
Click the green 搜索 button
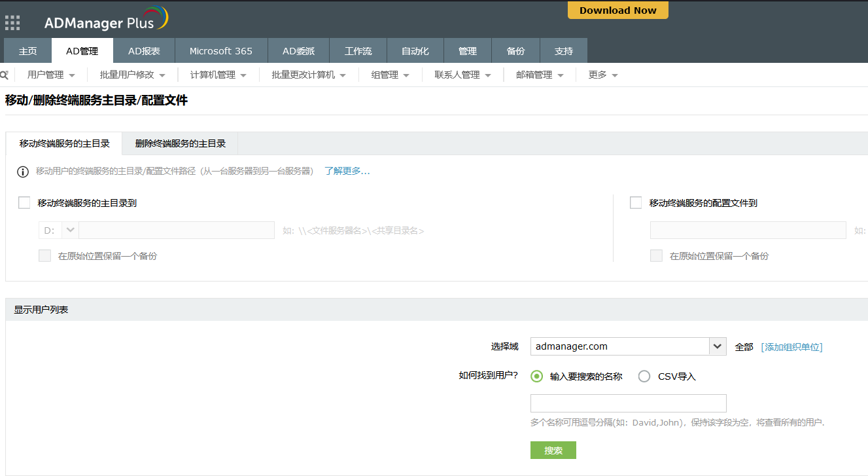[553, 450]
